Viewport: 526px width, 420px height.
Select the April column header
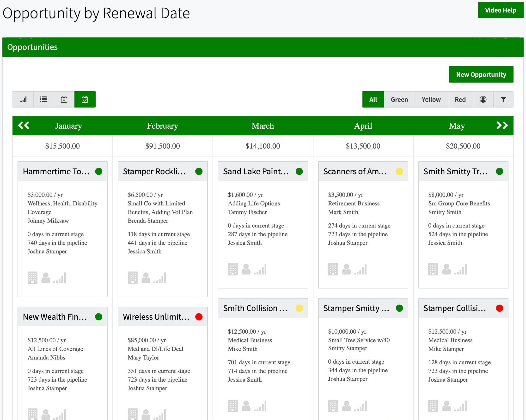pyautogui.click(x=363, y=126)
